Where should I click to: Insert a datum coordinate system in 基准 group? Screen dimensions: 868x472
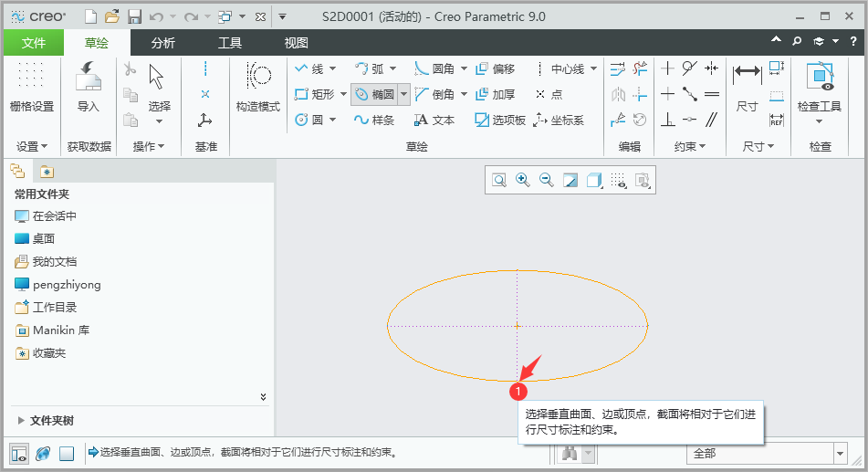205,120
